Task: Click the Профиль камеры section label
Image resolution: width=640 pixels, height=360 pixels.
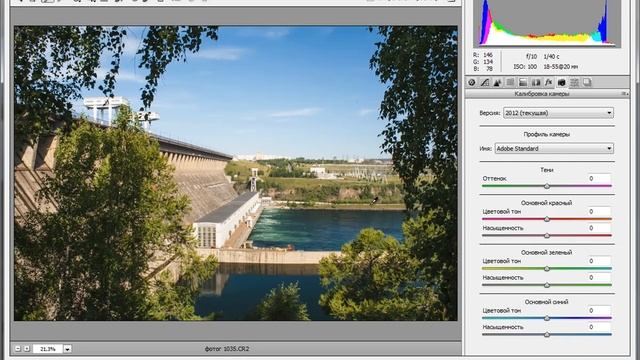Action: click(547, 134)
